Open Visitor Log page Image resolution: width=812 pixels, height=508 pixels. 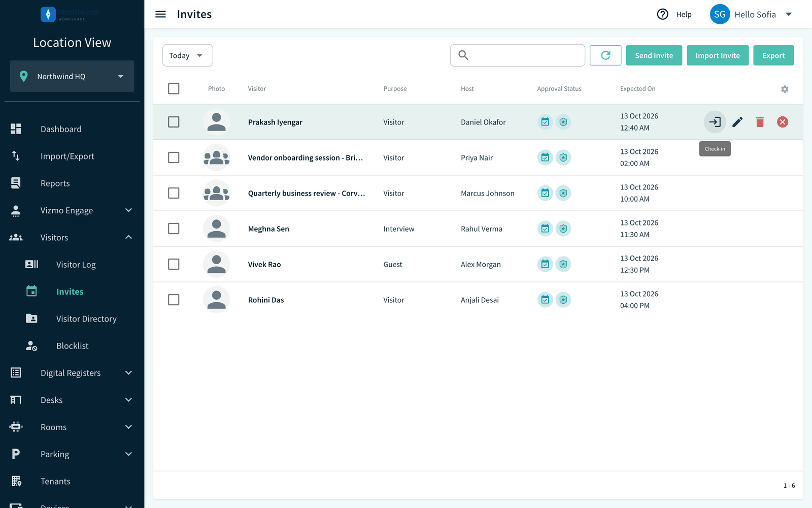click(x=72, y=265)
